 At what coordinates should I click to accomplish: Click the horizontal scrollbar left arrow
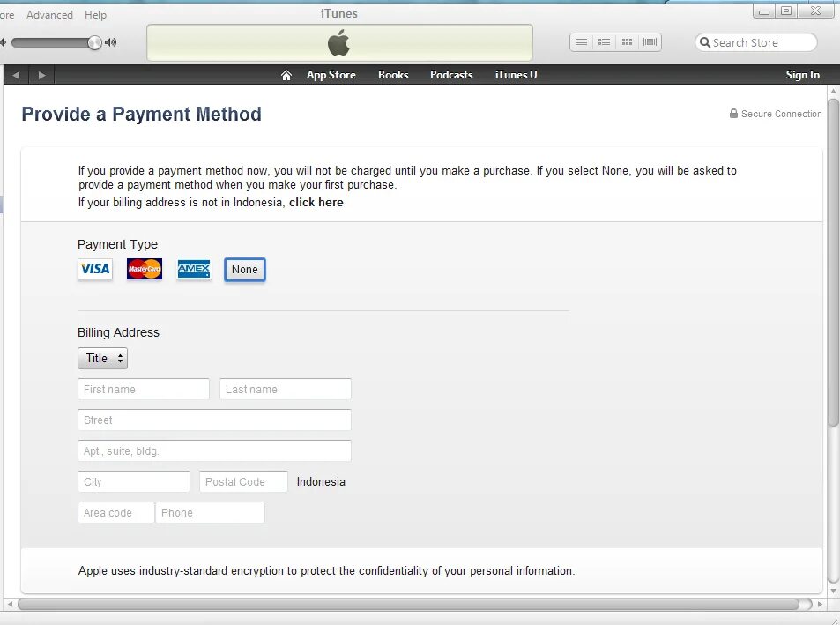(x=10, y=604)
